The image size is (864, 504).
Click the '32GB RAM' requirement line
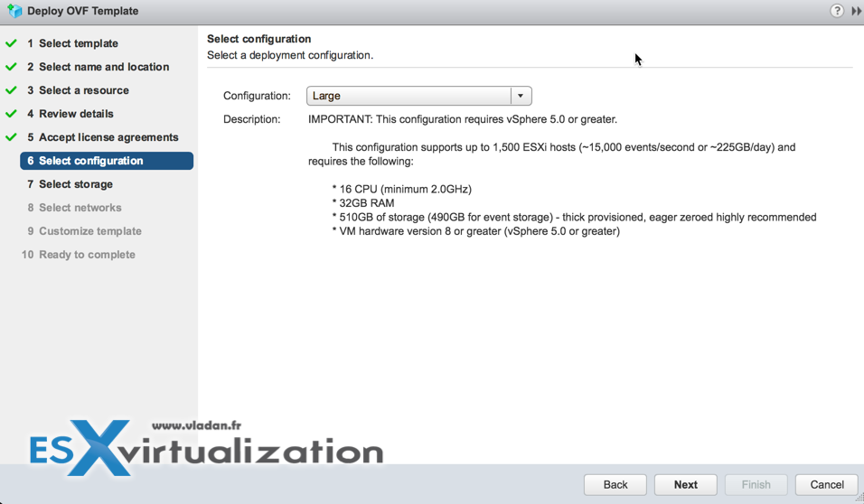coord(363,203)
